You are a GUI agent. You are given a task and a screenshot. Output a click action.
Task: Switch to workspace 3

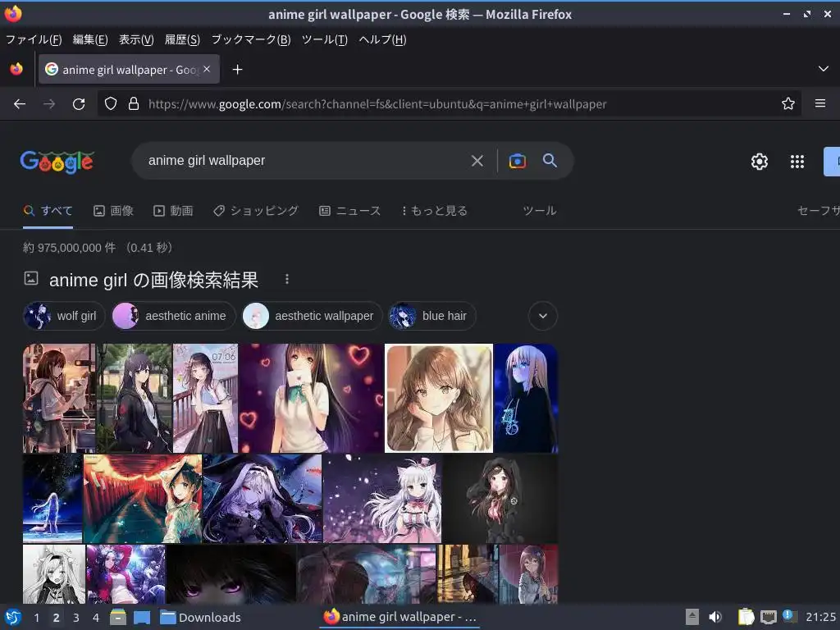(76, 617)
